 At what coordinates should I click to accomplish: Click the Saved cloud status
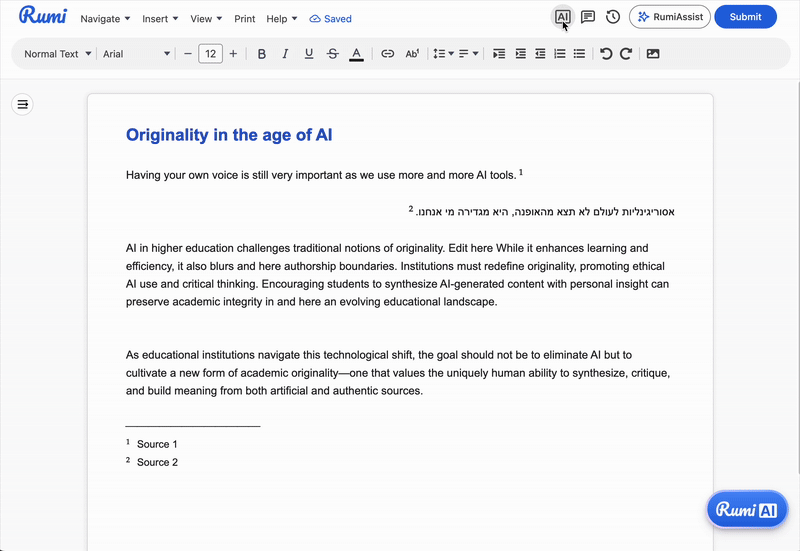[x=331, y=19]
